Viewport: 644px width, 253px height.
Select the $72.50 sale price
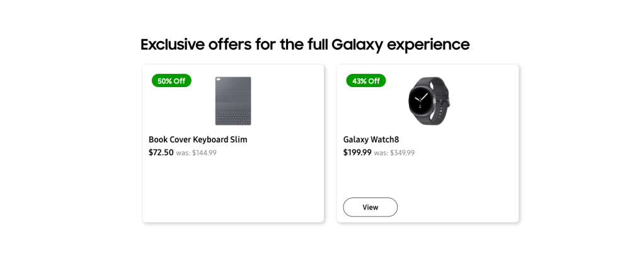coord(161,152)
